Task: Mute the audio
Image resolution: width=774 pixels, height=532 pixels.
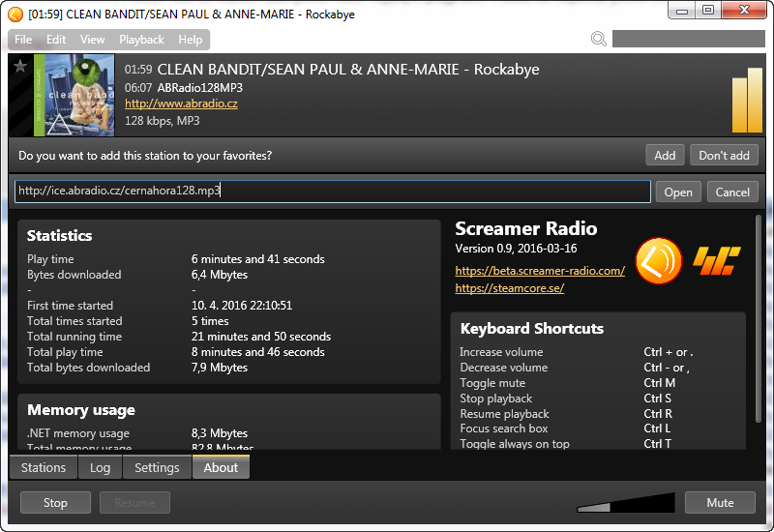Action: click(x=720, y=503)
